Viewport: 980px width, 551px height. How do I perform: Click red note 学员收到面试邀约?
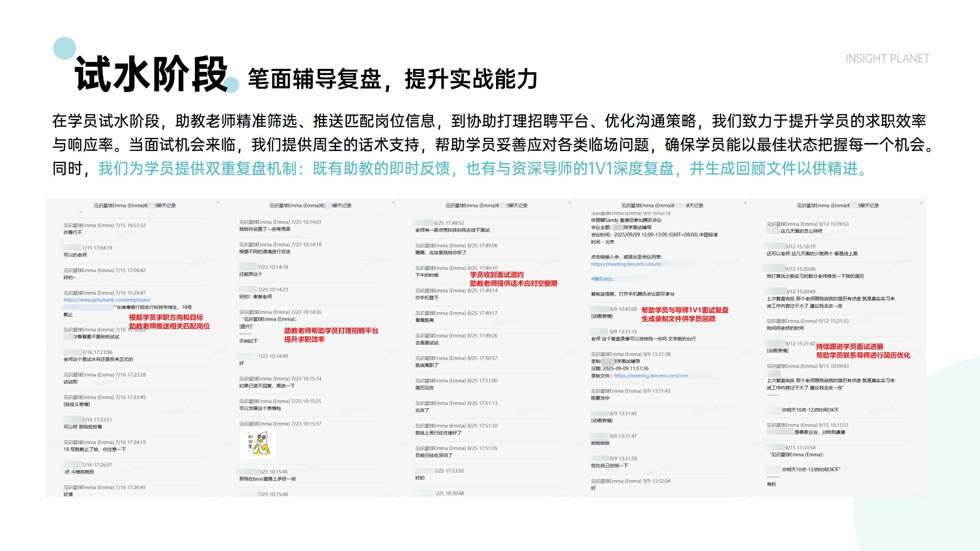click(x=497, y=274)
